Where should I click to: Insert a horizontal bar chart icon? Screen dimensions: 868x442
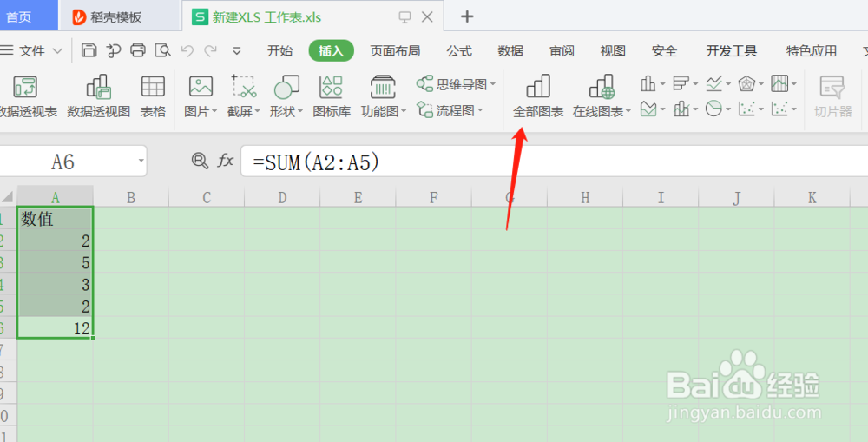(x=681, y=84)
